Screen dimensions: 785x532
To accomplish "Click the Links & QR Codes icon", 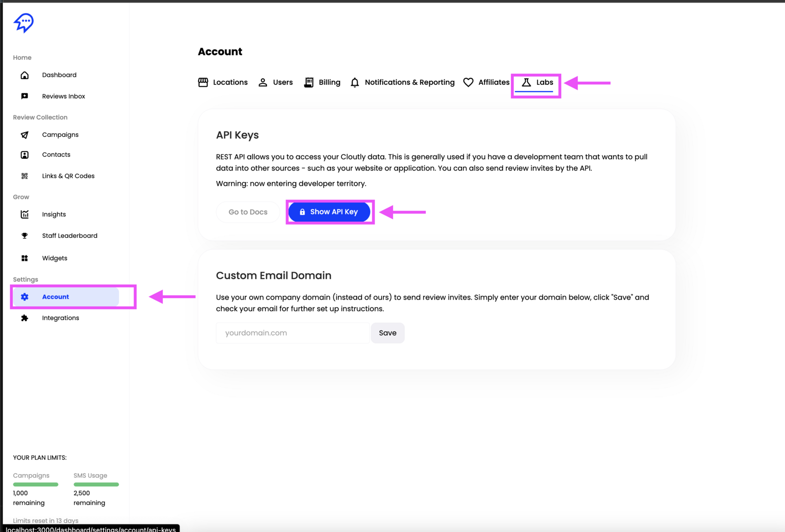I will click(25, 176).
